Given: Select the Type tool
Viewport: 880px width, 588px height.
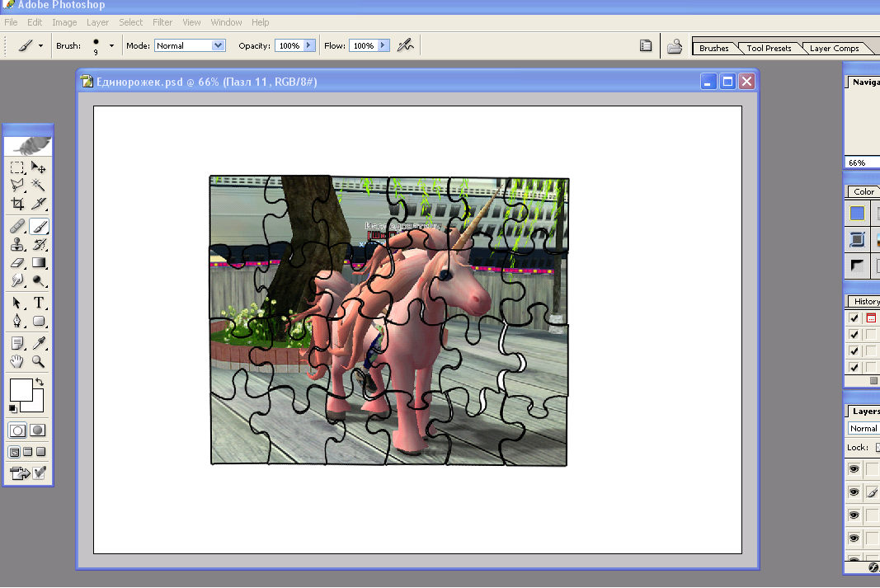Looking at the screenshot, I should [39, 303].
